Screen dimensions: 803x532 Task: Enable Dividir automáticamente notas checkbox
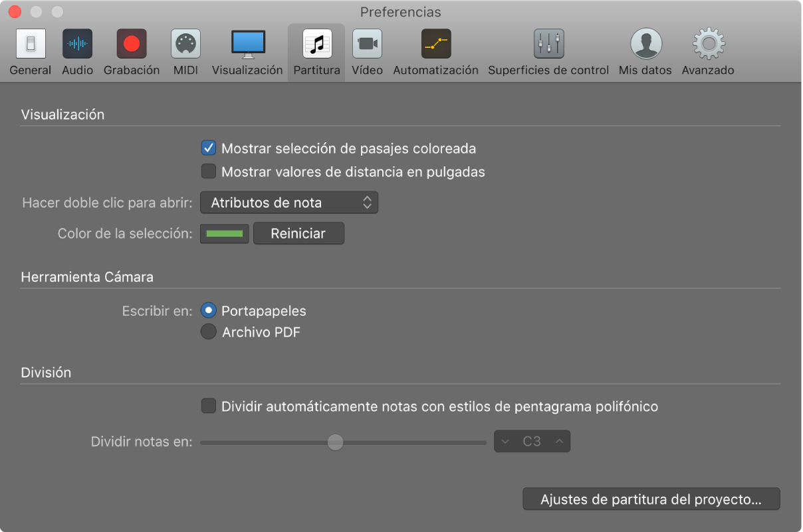[209, 406]
